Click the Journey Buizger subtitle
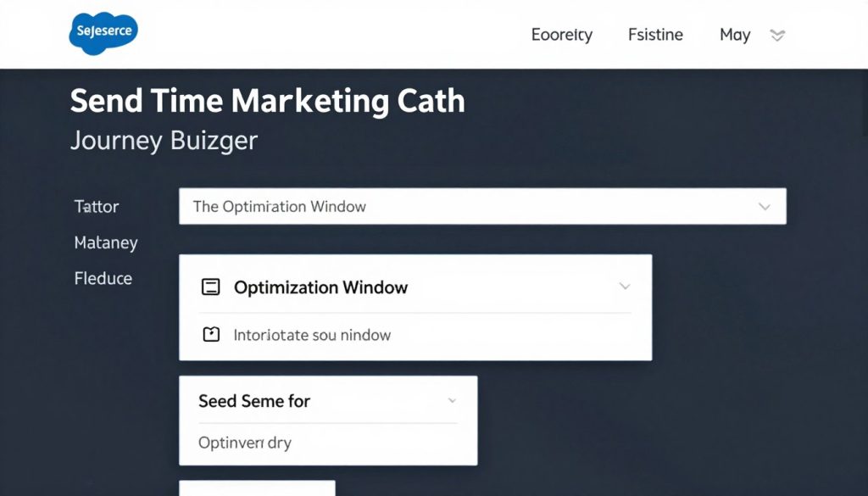The width and height of the screenshot is (868, 496). pos(164,140)
